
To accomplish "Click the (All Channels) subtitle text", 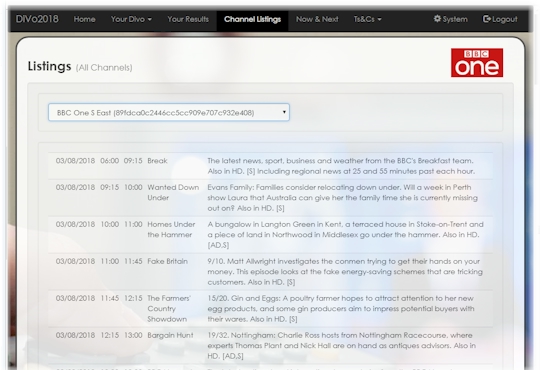I will coord(104,68).
